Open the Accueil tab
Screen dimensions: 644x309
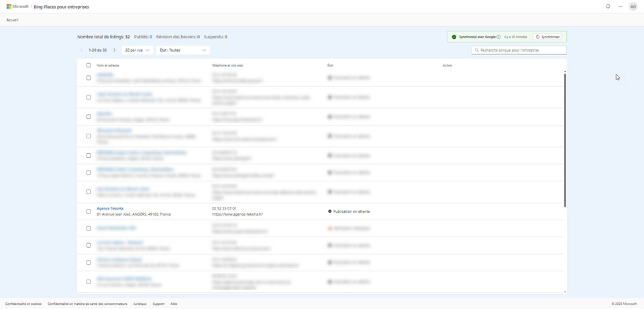[x=12, y=20]
